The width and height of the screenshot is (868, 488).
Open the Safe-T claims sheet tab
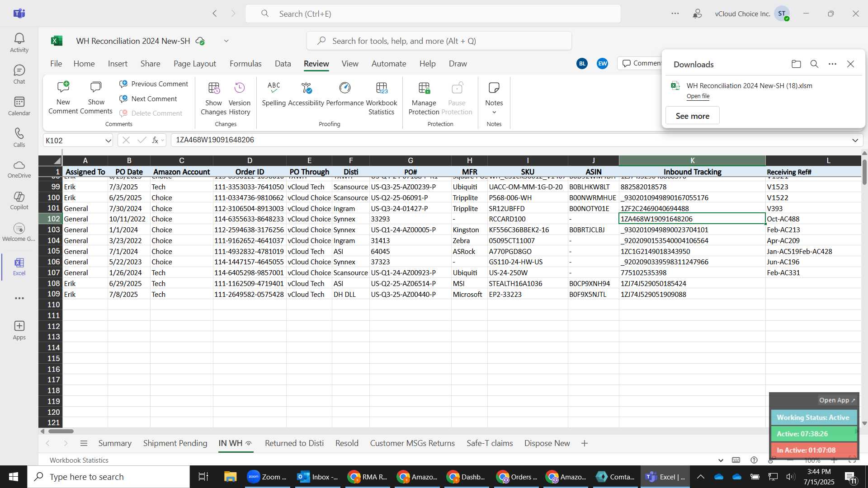pos(490,443)
